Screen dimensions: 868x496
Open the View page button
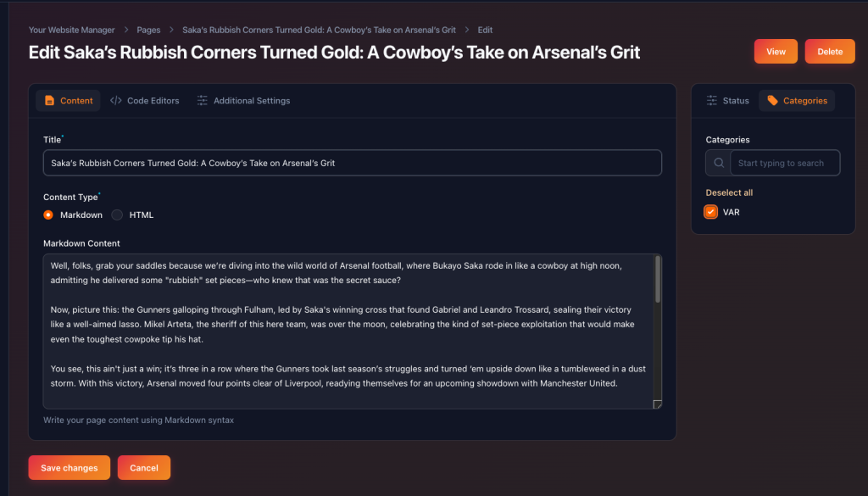coord(776,52)
